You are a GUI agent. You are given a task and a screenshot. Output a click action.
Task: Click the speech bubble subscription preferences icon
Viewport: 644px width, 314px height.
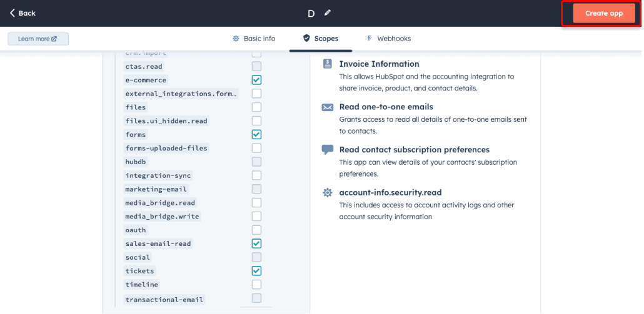click(328, 150)
